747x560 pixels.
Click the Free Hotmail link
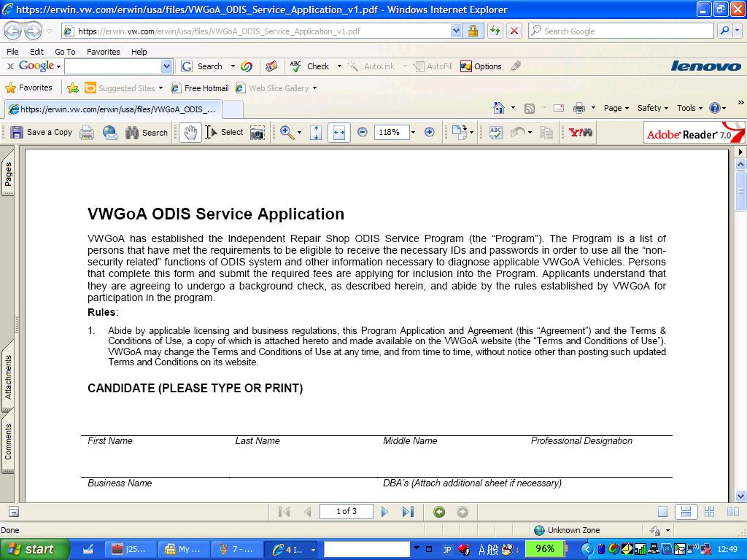click(200, 88)
